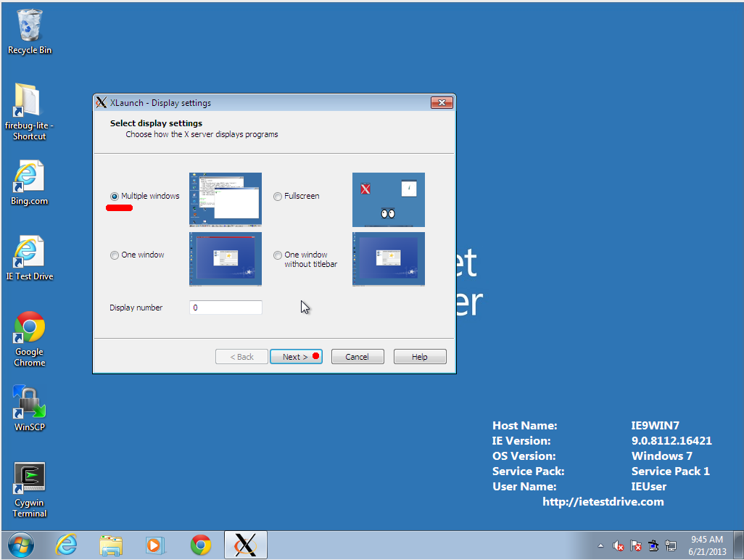Click the taskbar clock showing 9:45 AM
The image size is (744, 560).
[x=707, y=545]
